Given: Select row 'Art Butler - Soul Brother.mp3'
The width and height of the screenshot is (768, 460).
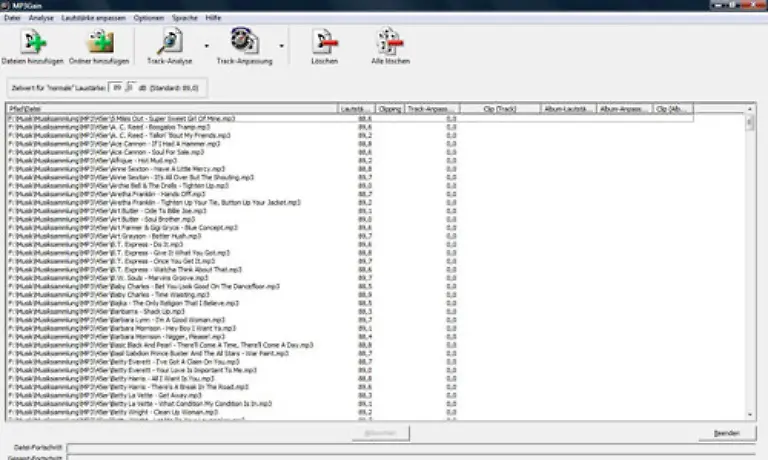Looking at the screenshot, I should [x=350, y=219].
